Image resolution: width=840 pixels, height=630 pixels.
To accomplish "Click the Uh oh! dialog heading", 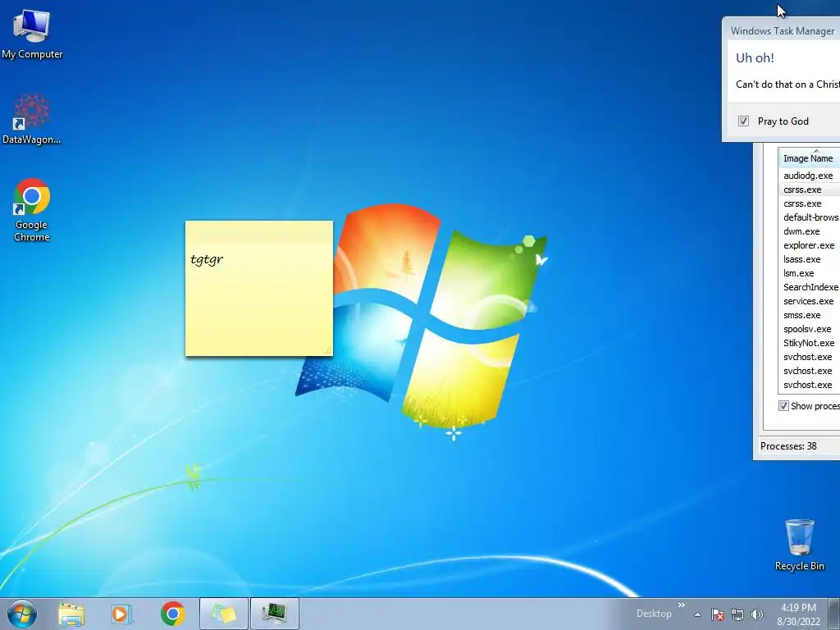I will point(755,58).
